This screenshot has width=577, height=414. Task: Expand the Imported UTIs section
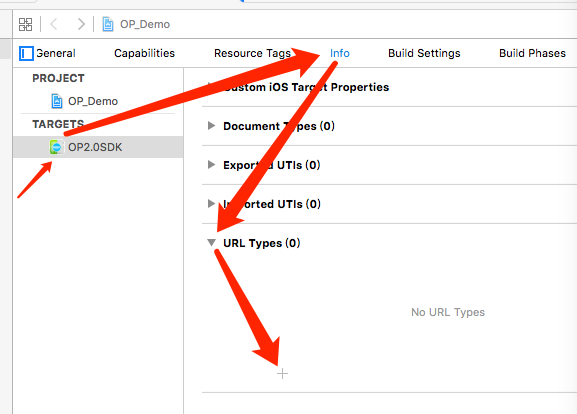pos(211,204)
